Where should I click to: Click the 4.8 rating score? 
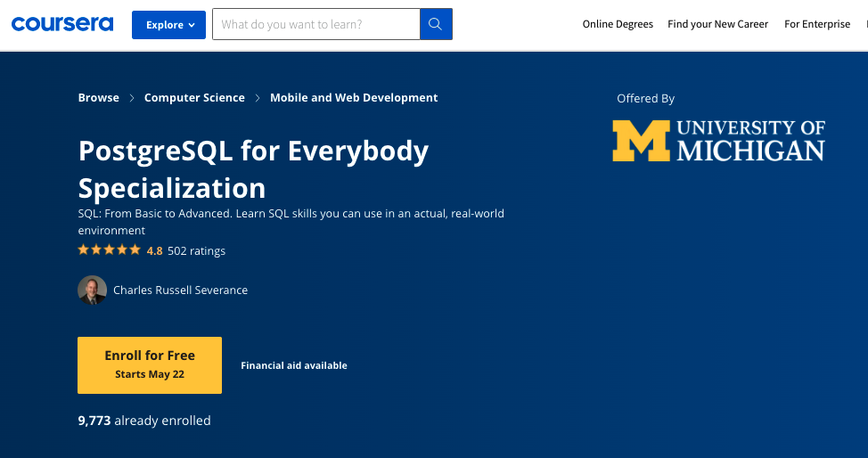(154, 251)
